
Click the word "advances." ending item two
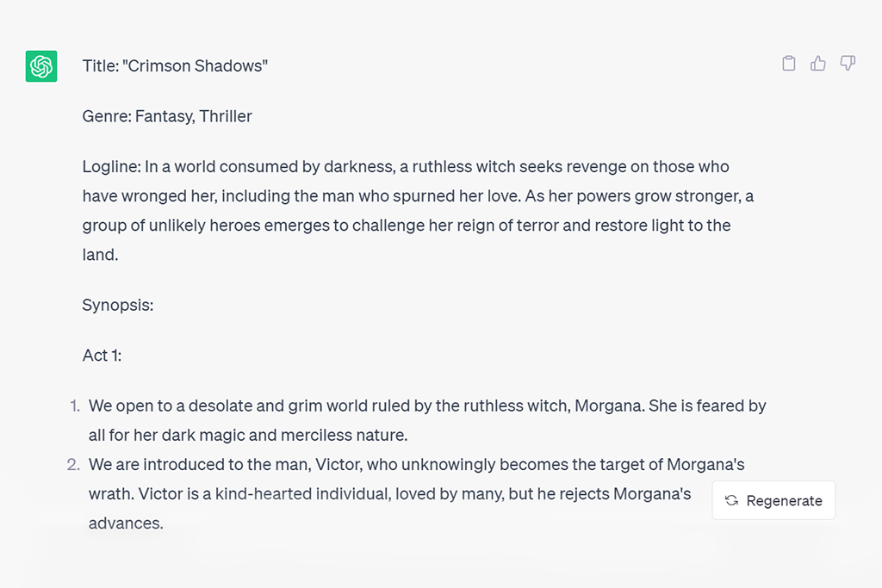126,523
